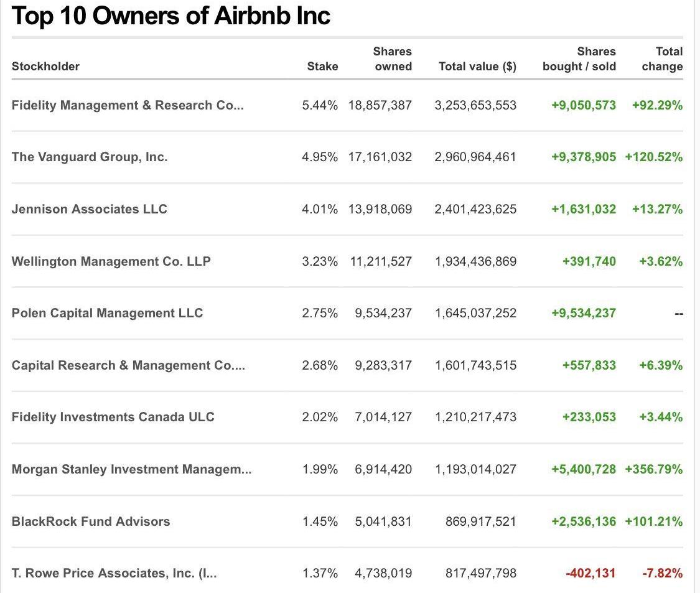
Task: Click the red -402,131 shares sold value
Action: [x=590, y=573]
